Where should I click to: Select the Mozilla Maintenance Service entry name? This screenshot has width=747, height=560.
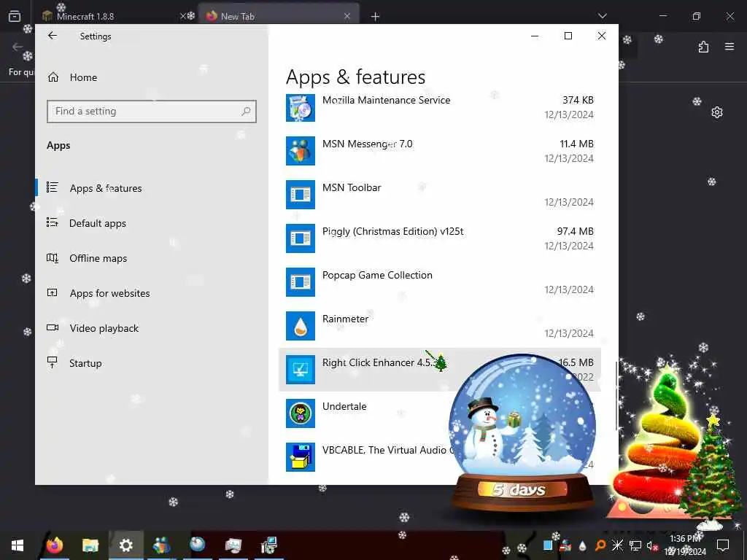click(386, 100)
